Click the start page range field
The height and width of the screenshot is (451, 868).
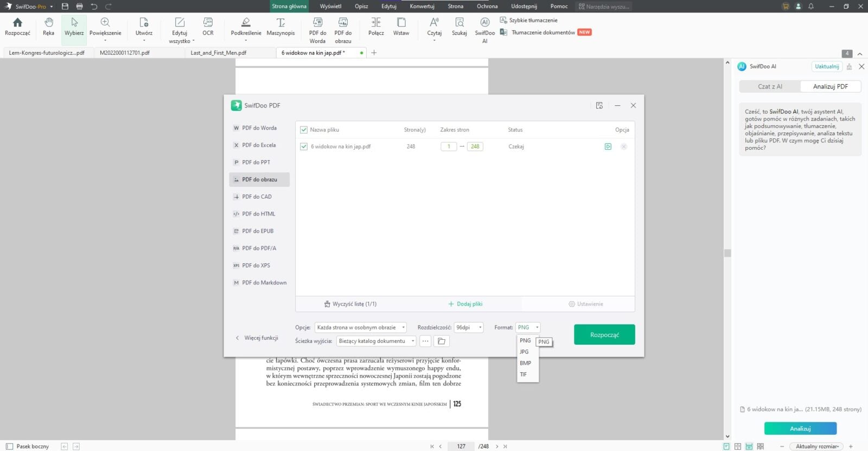pos(449,147)
